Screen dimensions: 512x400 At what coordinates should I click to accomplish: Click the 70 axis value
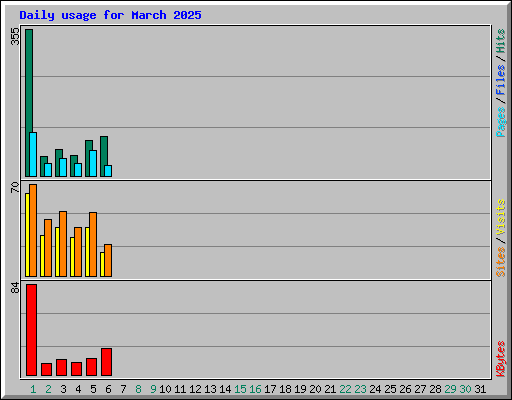pyautogui.click(x=15, y=187)
